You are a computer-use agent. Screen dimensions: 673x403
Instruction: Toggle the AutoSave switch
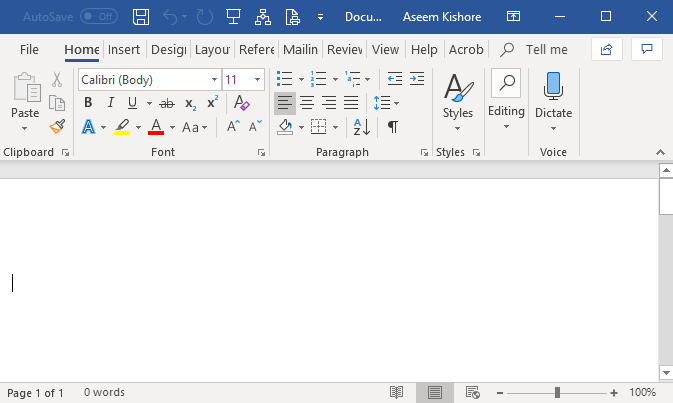99,17
